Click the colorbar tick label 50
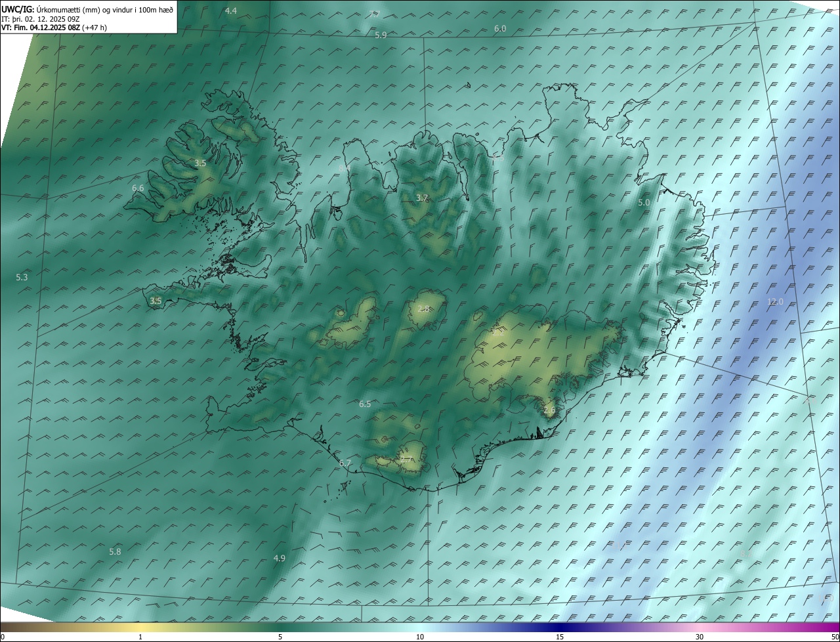 pyautogui.click(x=835, y=637)
